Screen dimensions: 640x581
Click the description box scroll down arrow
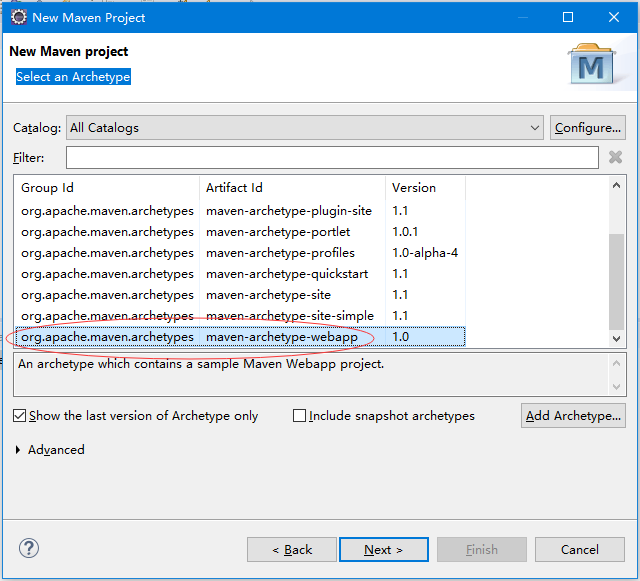tap(616, 386)
